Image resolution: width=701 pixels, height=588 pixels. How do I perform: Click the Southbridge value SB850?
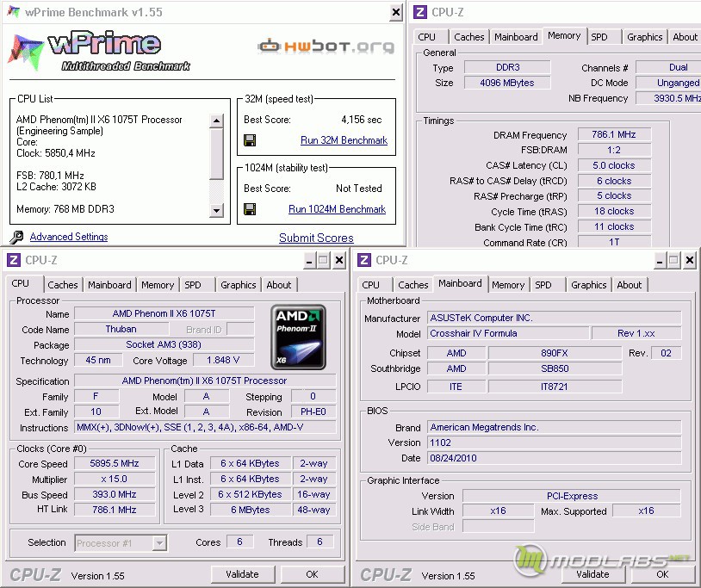click(x=555, y=368)
